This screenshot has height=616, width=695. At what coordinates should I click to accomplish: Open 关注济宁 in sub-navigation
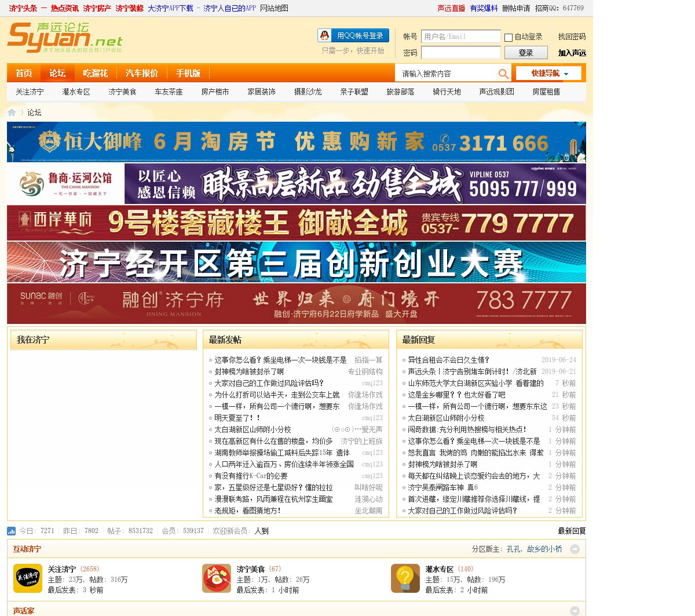tap(30, 92)
